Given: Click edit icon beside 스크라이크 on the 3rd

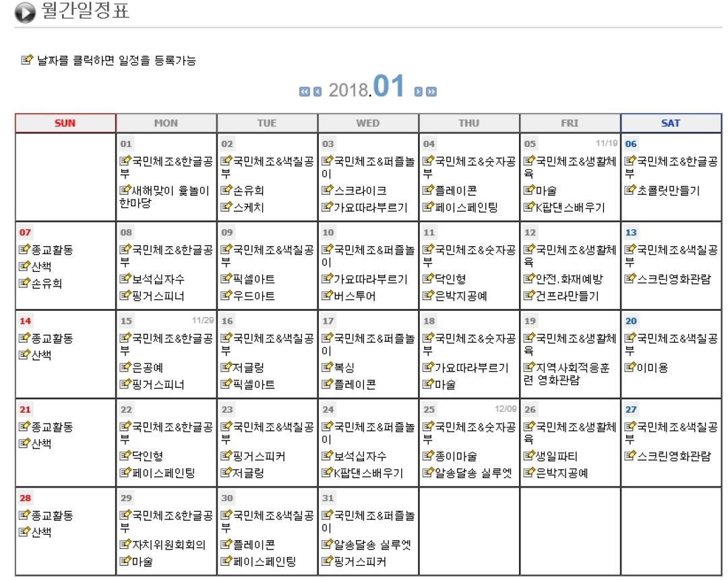Looking at the screenshot, I should click(328, 190).
